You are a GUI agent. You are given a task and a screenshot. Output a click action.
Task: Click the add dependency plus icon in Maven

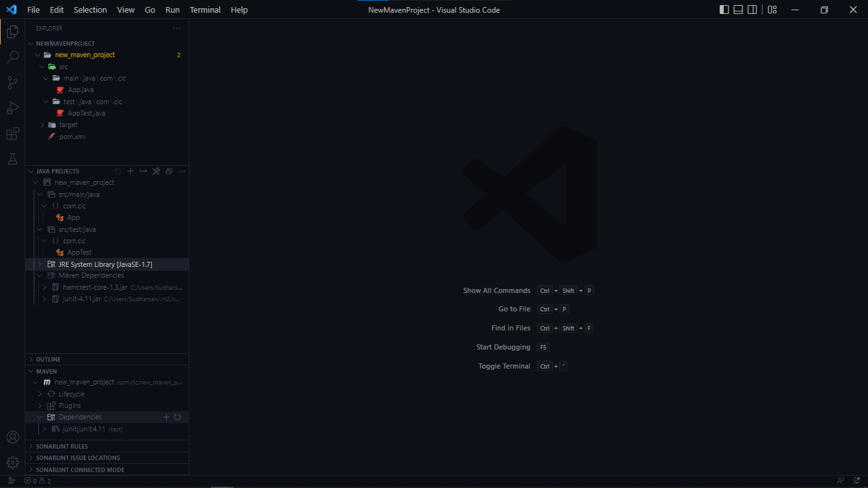(166, 417)
